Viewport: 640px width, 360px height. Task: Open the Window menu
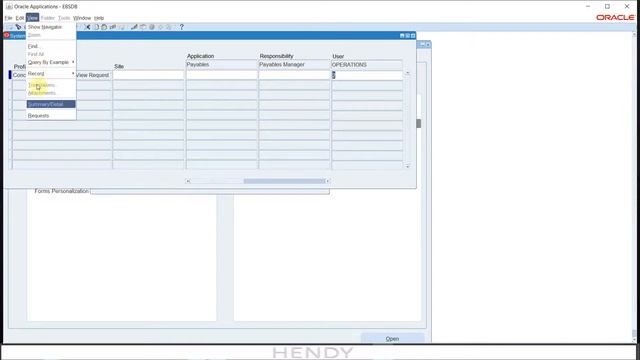point(82,18)
